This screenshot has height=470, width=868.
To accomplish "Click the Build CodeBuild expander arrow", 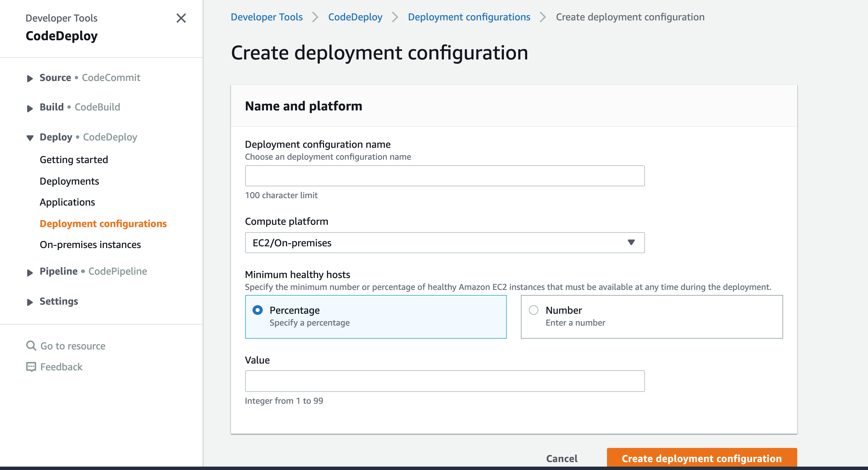I will coord(30,107).
